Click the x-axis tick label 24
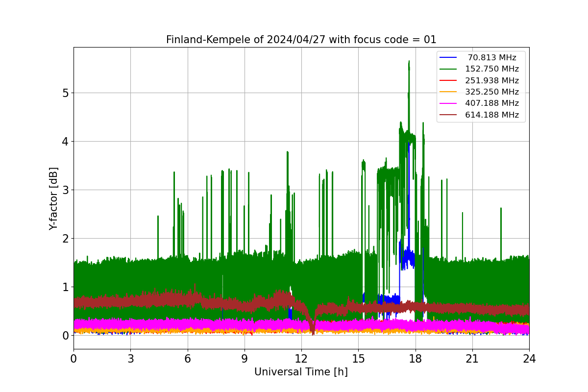This screenshot has height=392, width=588. pos(529,358)
